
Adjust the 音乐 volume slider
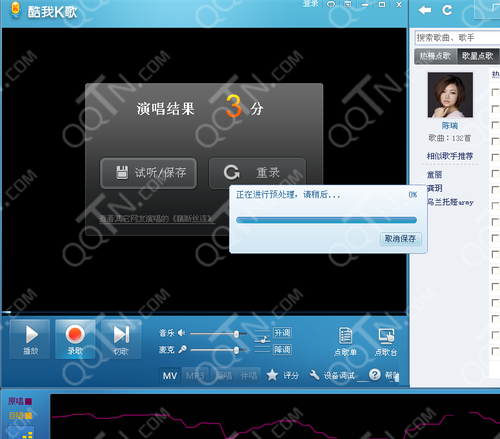(x=218, y=333)
